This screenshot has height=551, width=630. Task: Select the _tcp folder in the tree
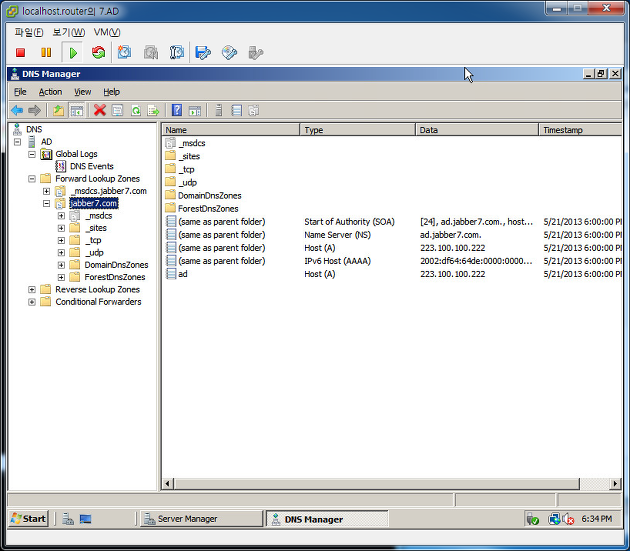point(93,240)
